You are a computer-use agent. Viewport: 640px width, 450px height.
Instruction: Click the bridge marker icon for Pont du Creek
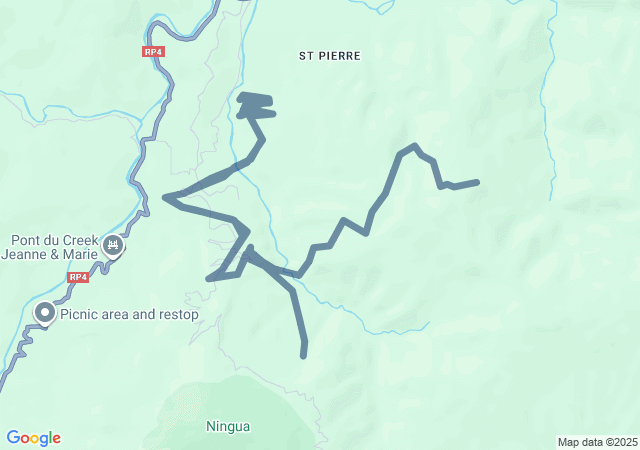pos(113,245)
